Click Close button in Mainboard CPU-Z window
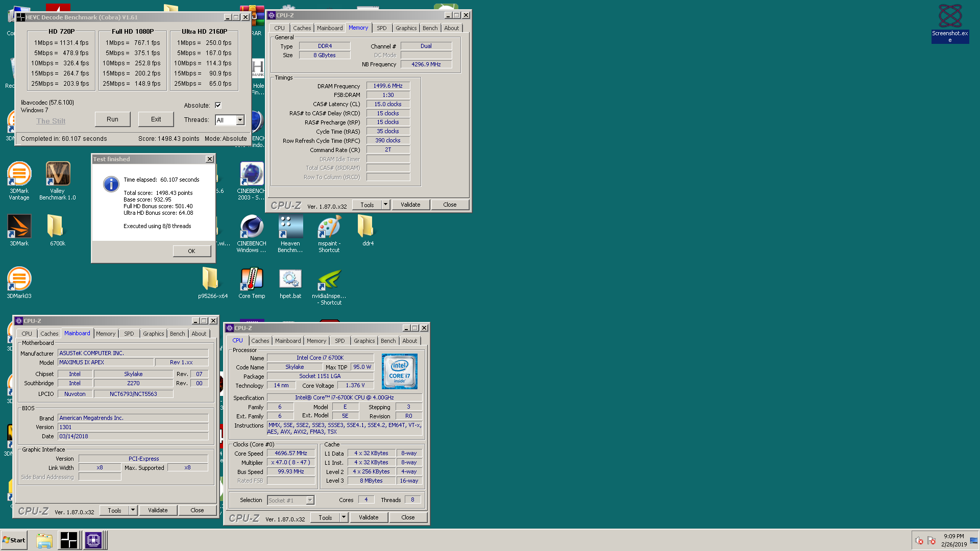This screenshot has width=980, height=551. [197, 510]
